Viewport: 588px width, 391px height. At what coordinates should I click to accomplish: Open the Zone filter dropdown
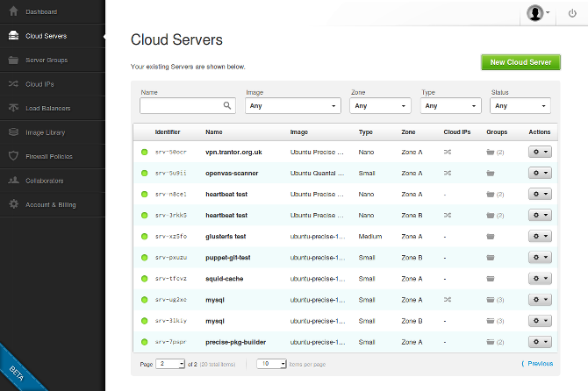click(x=380, y=105)
